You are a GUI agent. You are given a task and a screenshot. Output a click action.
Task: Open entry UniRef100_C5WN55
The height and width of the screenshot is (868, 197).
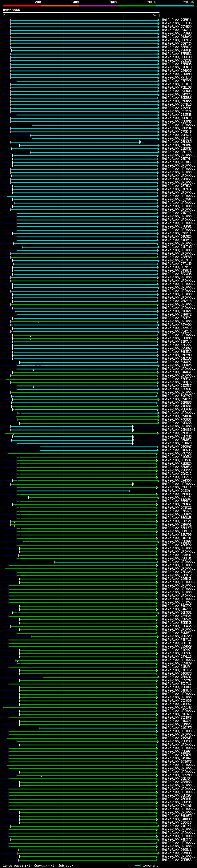click(x=177, y=101)
